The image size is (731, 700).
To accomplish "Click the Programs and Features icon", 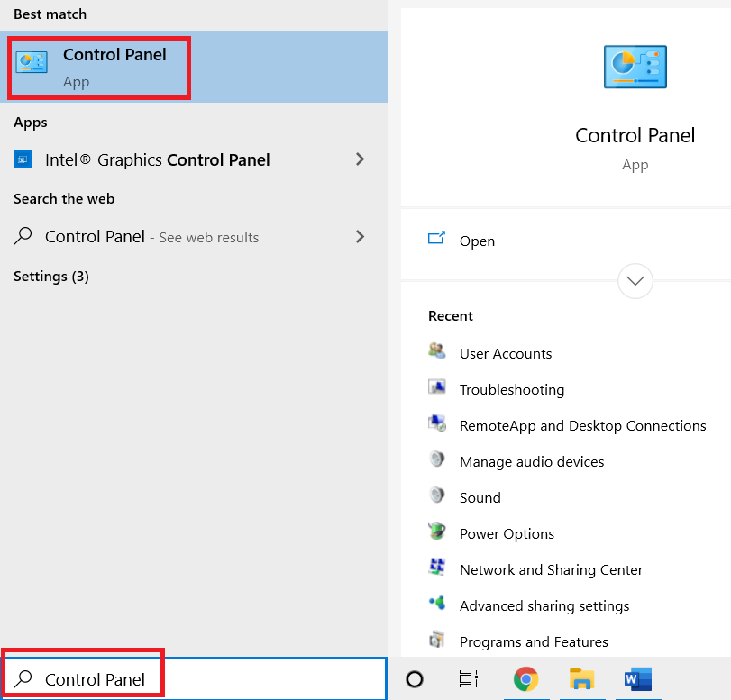I will 437,639.
